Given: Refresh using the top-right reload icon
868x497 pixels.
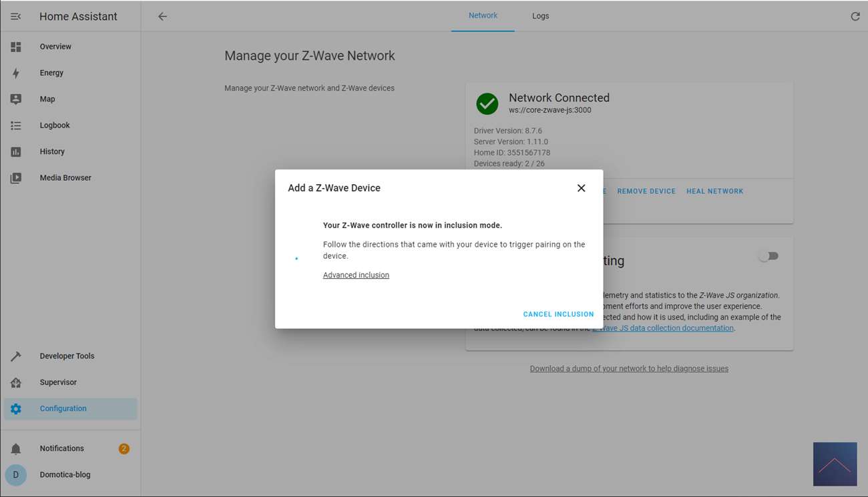Looking at the screenshot, I should point(855,17).
